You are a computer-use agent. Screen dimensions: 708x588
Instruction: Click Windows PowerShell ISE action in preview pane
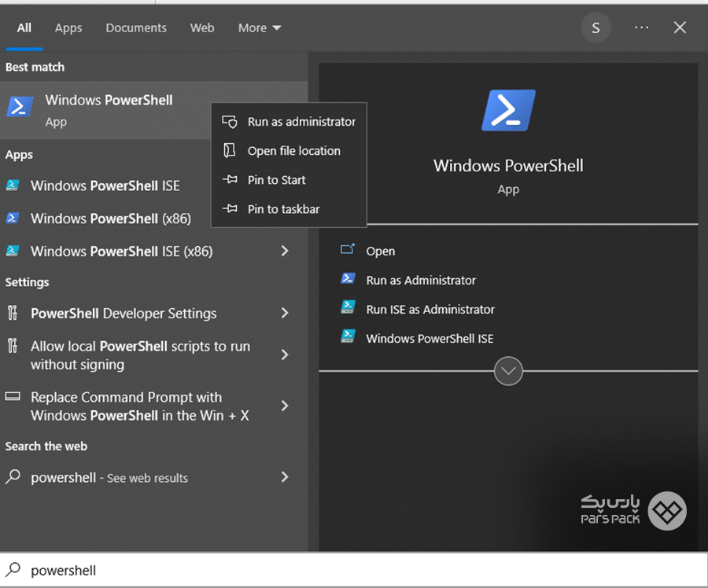coord(430,339)
